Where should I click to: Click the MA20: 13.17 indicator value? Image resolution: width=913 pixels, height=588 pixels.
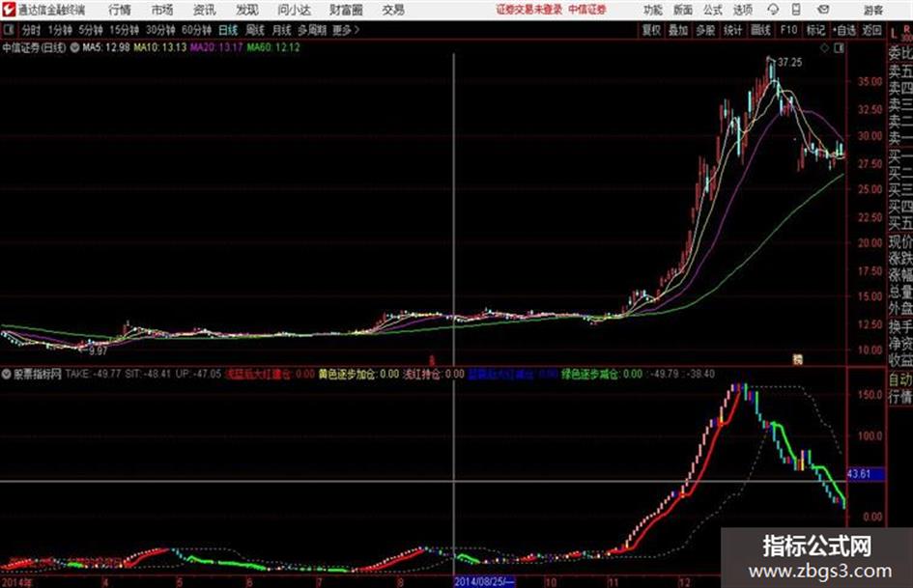click(216, 47)
